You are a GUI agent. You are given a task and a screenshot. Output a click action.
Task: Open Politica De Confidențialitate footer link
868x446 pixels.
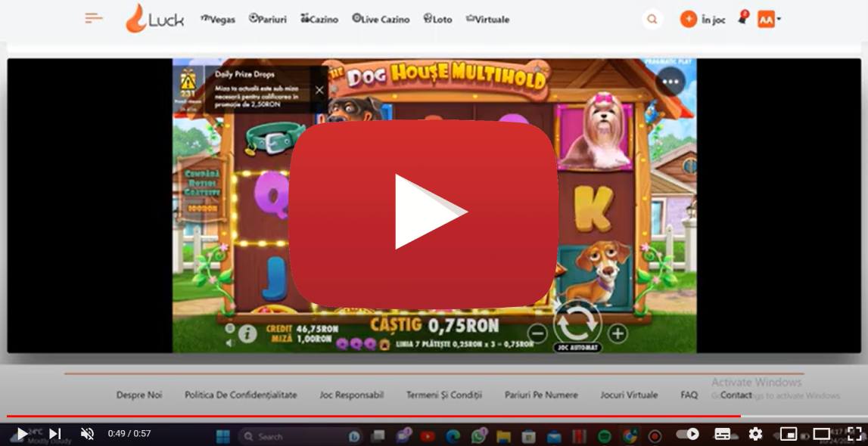point(241,395)
